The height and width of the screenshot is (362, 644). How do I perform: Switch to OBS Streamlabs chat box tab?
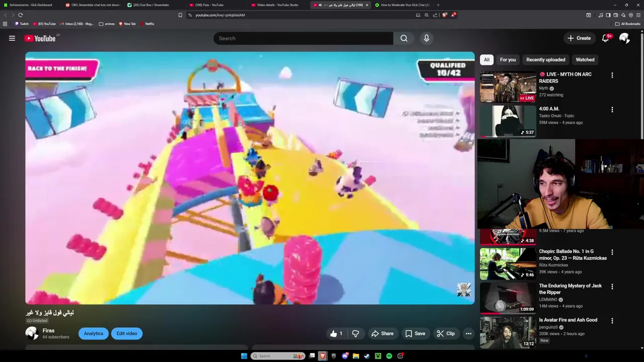[93, 5]
